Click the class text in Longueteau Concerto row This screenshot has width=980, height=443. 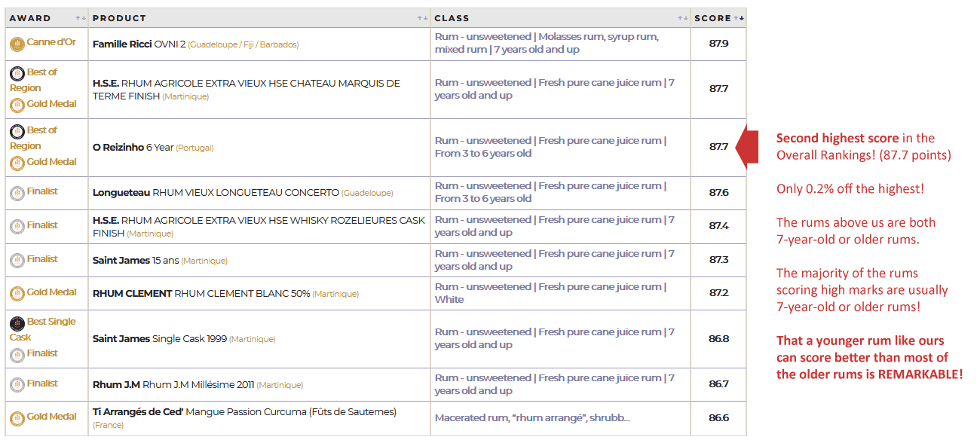point(550,192)
